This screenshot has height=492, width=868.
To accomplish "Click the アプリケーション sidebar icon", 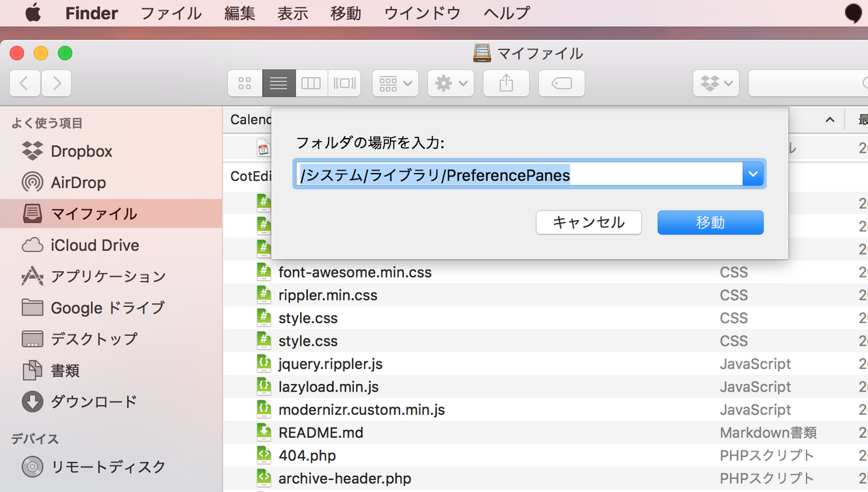I will pos(32,277).
